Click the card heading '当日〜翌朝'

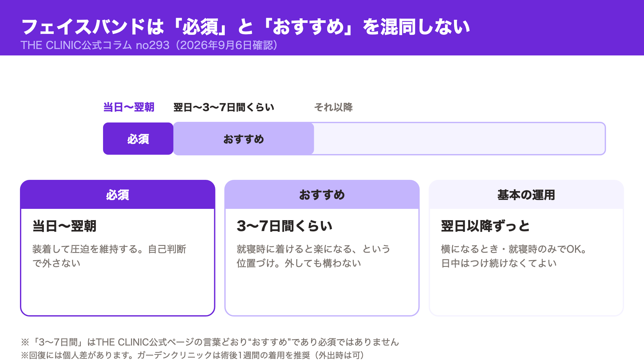(64, 226)
